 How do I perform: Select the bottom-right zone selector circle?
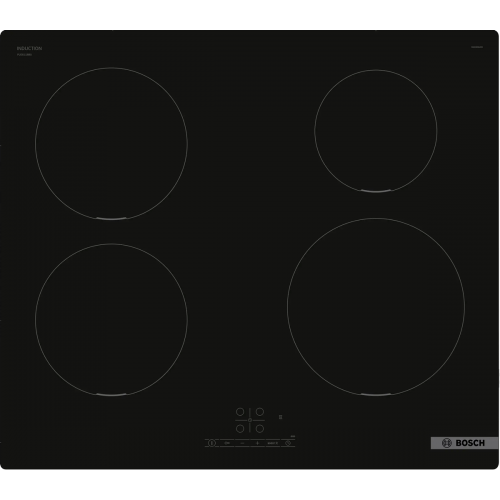coord(260,428)
